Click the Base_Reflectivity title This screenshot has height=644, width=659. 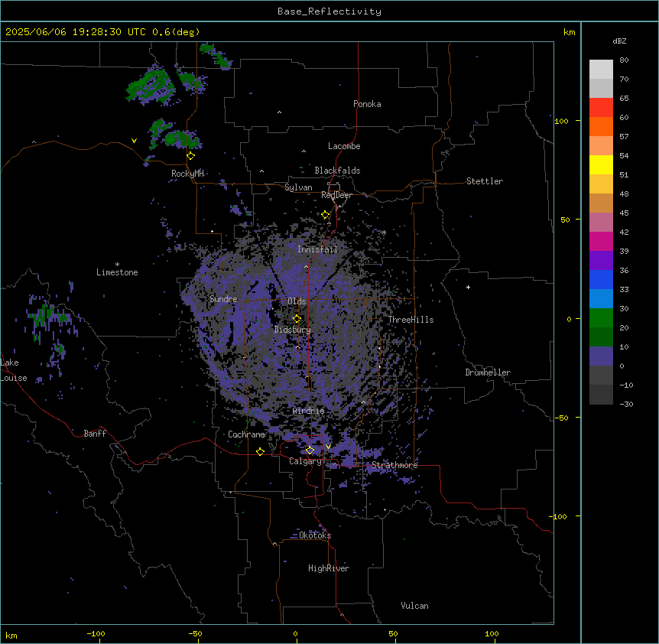329,11
